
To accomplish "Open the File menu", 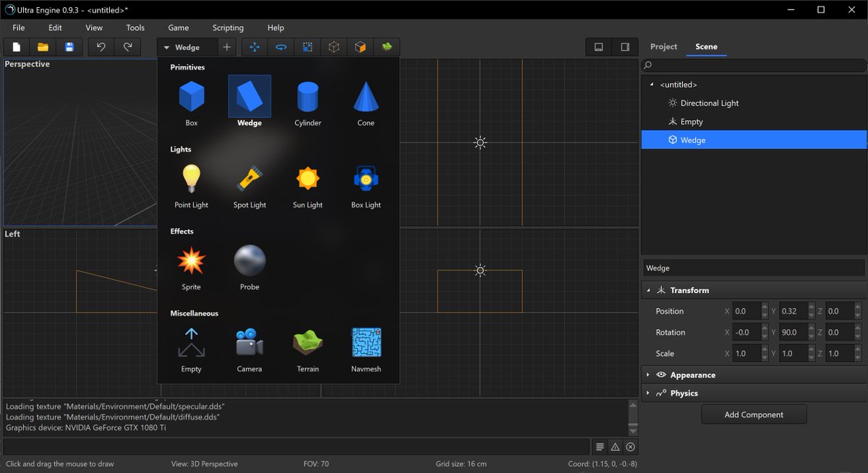I will [19, 27].
